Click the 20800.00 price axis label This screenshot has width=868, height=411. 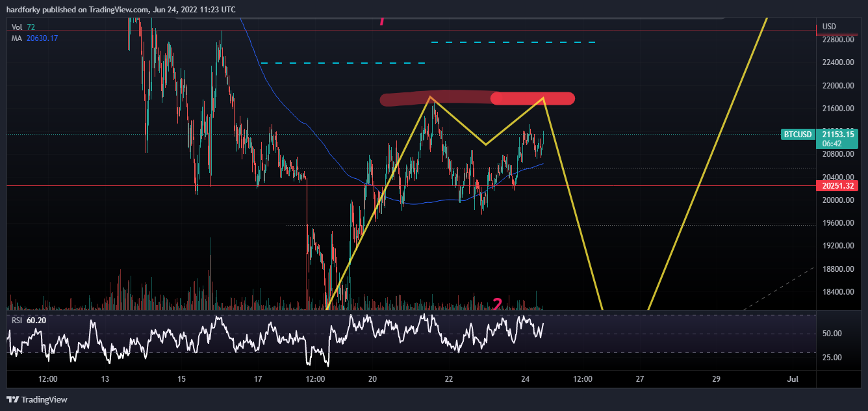coord(837,154)
